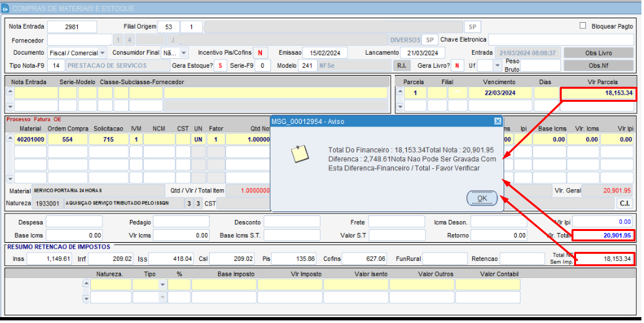Click scroll down arrow of Parcela grid
Image resolution: width=644 pixels, height=323 pixels.
400,107
